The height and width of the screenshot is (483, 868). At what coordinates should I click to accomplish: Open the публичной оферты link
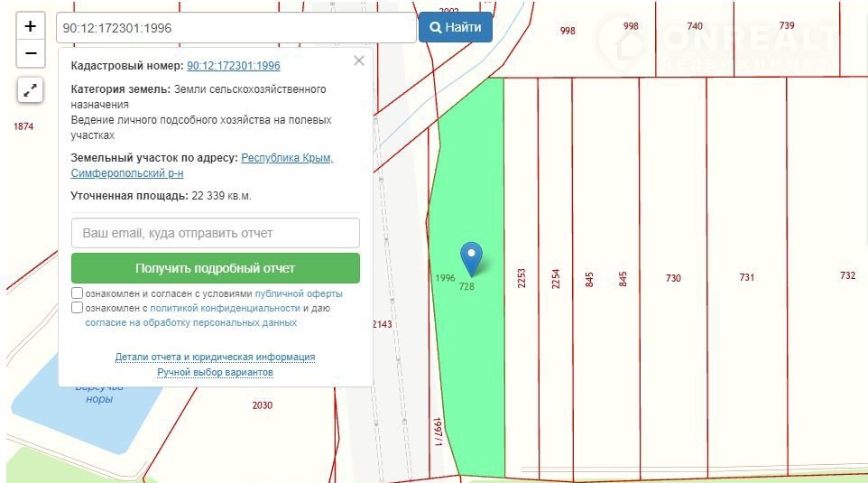point(299,294)
